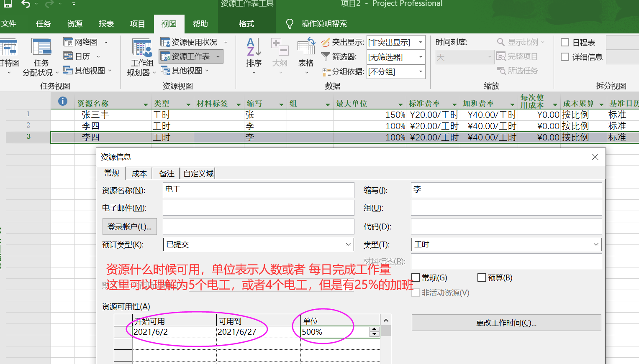Click the Filter funnel icon
Image resolution: width=639 pixels, height=364 pixels.
tap(325, 56)
